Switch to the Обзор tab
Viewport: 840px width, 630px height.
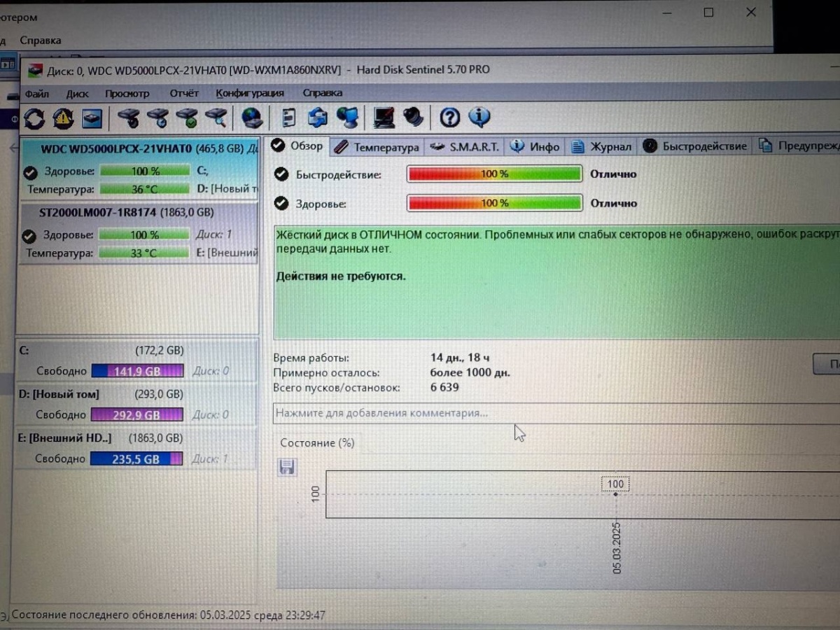point(297,146)
